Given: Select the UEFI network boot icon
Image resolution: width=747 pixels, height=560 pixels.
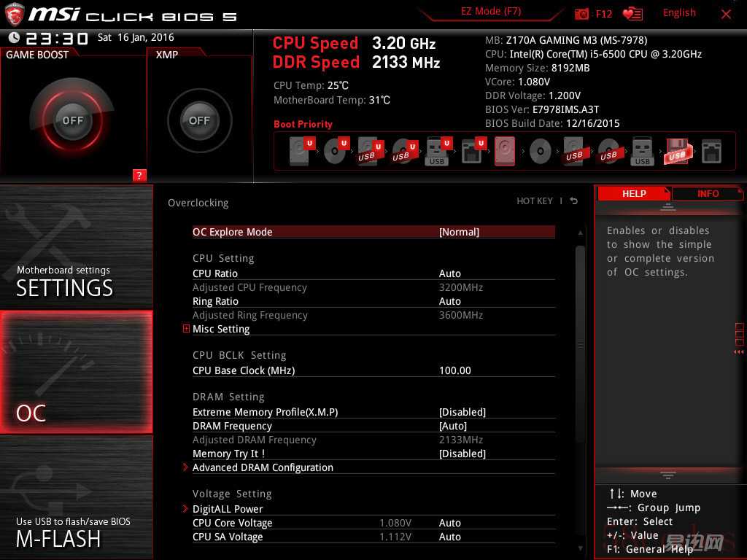Looking at the screenshot, I should 473,151.
